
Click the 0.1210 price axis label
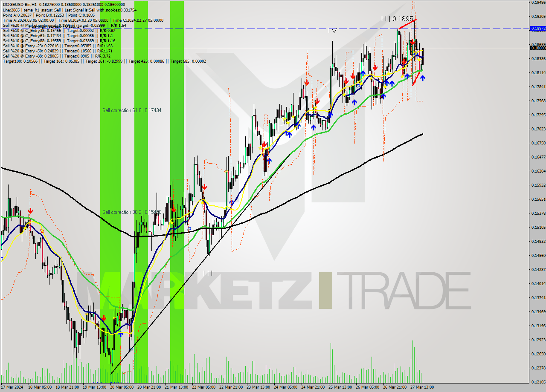tap(538, 382)
